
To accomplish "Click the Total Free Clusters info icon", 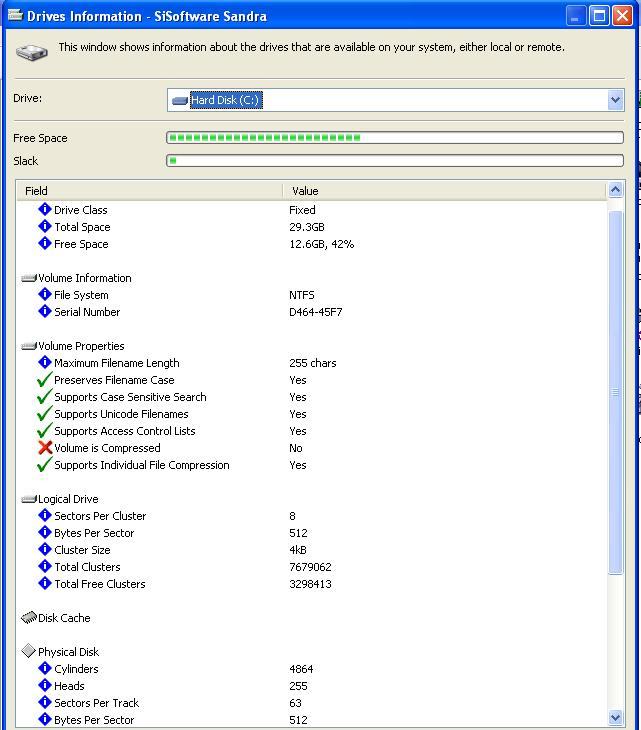I will coord(45,583).
